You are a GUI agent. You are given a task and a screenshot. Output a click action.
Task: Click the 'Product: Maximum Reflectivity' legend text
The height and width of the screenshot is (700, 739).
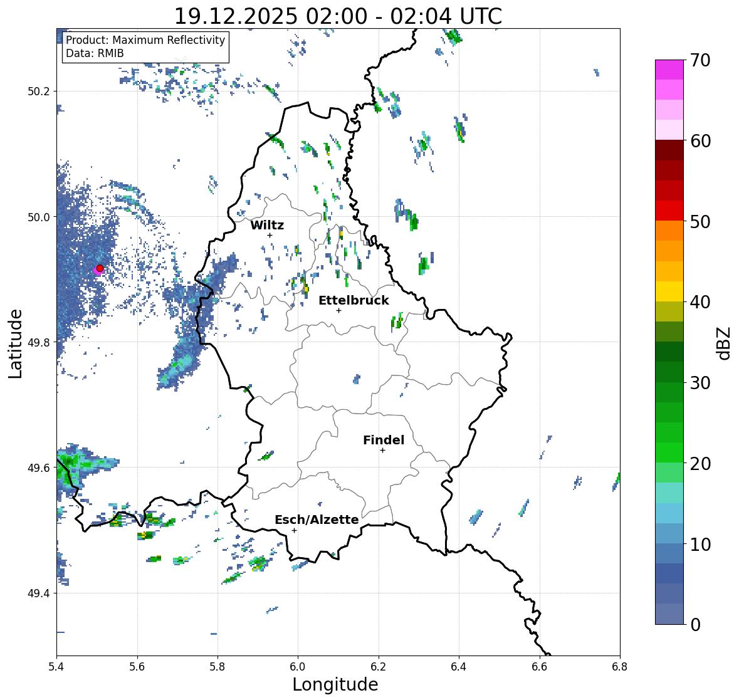click(x=145, y=40)
